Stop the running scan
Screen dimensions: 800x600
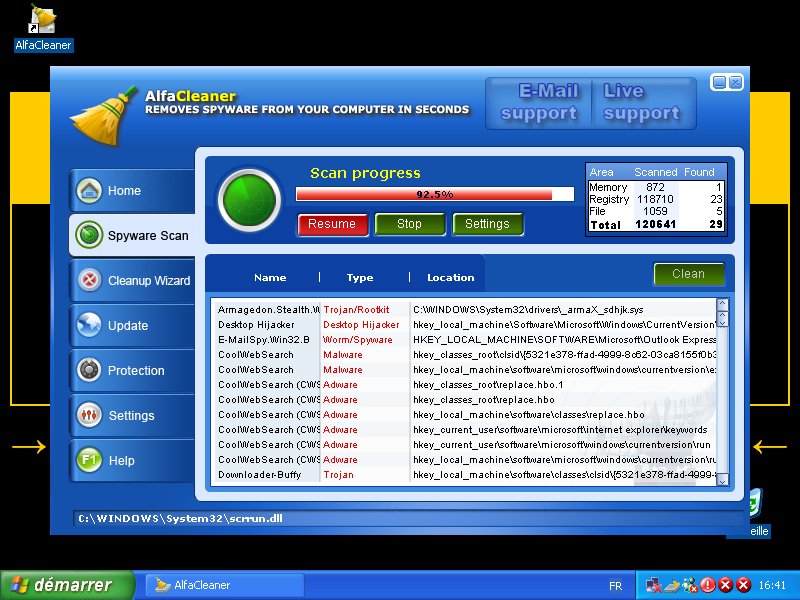(409, 224)
